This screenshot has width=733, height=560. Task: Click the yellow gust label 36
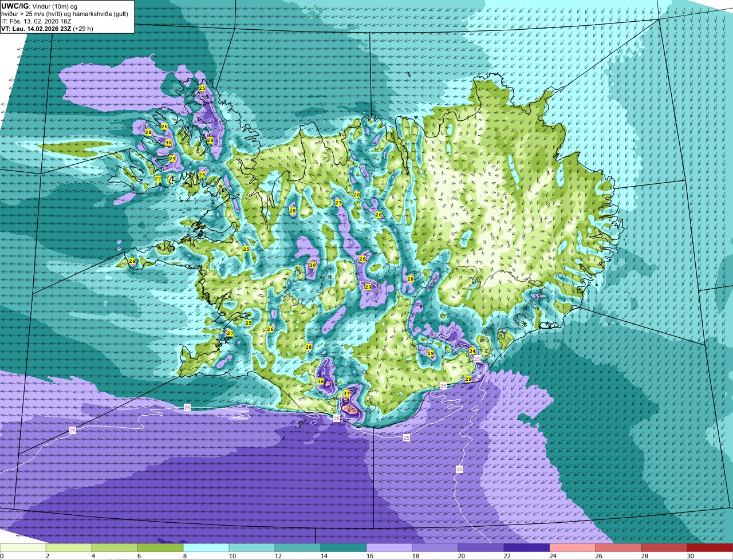321,382
